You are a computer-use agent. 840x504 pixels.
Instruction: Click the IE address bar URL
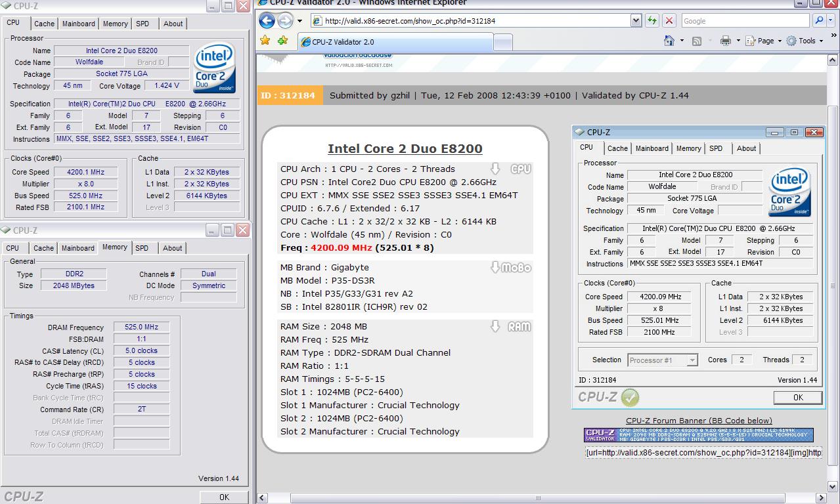(470, 21)
